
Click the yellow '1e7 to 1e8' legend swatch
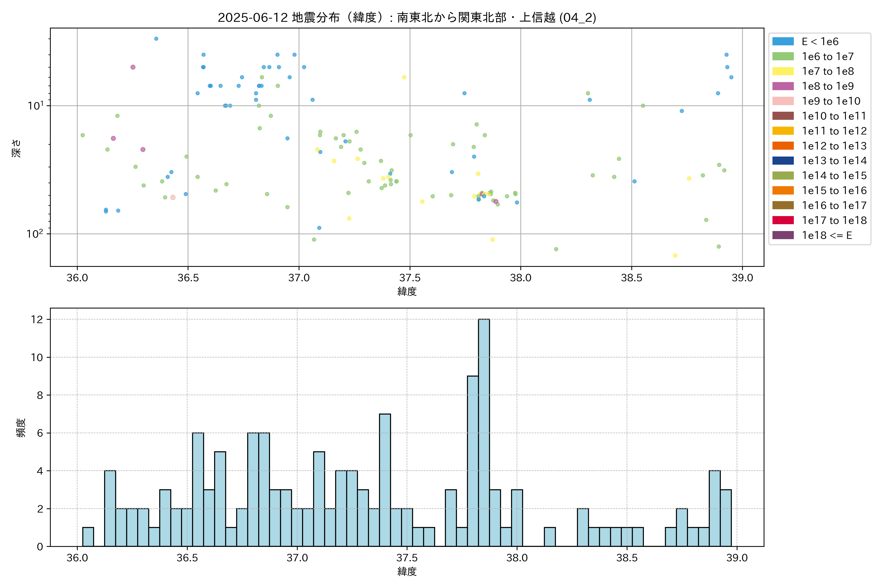(783, 71)
